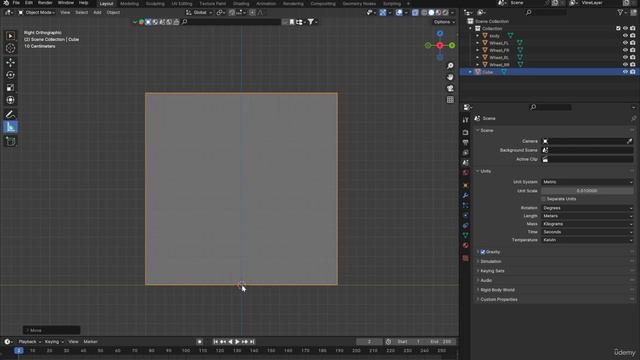Disable rendering for Wheel_BR object

tap(633, 64)
